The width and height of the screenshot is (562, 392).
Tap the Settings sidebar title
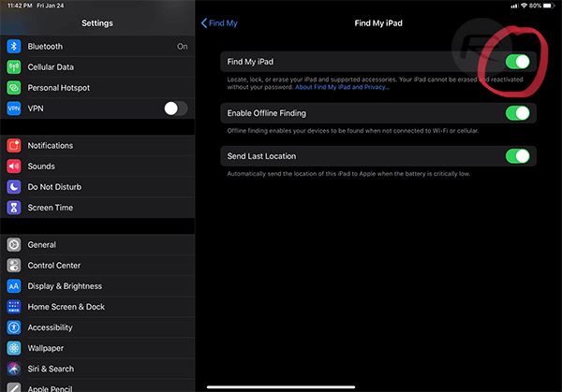tap(97, 23)
